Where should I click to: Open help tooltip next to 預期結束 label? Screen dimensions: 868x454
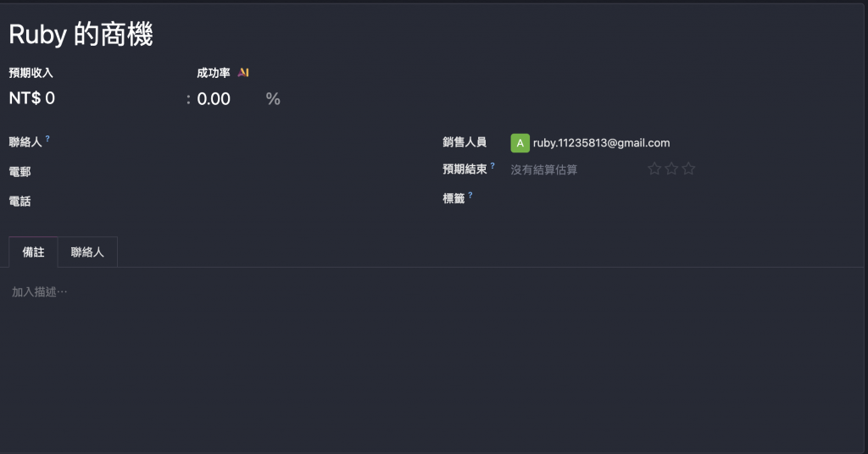point(492,165)
